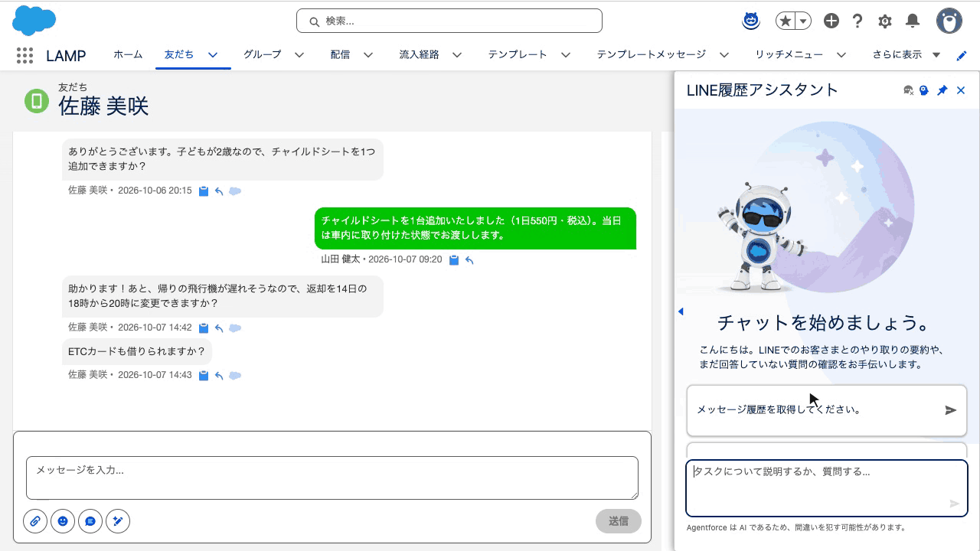Expand the 友だち tab chevron

coord(213,54)
